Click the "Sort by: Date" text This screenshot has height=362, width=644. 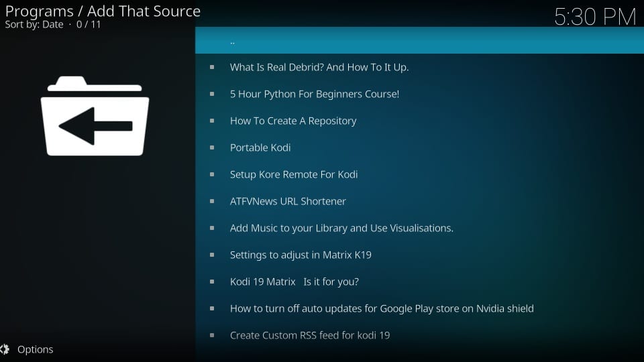(34, 25)
